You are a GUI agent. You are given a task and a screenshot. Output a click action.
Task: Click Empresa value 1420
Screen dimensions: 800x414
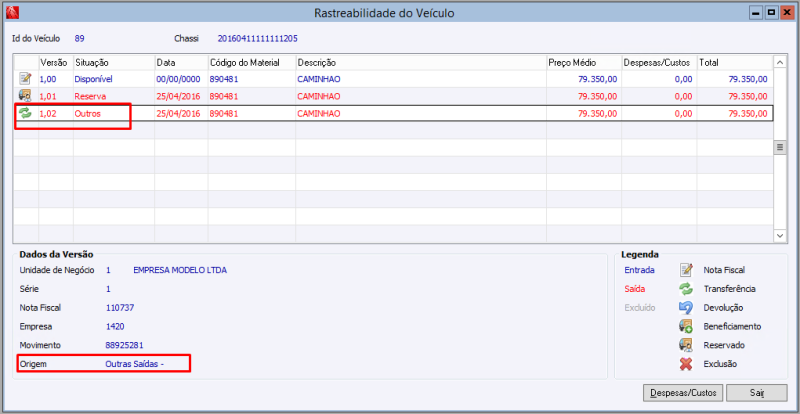115,326
